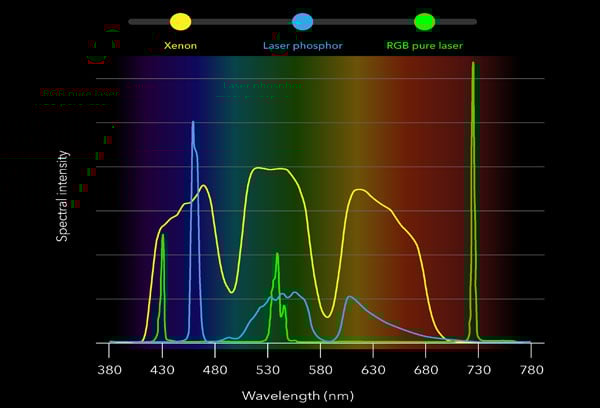Viewport: 600px width, 408px height.
Task: Select the yellow Xenon dot
Action: click(x=180, y=21)
